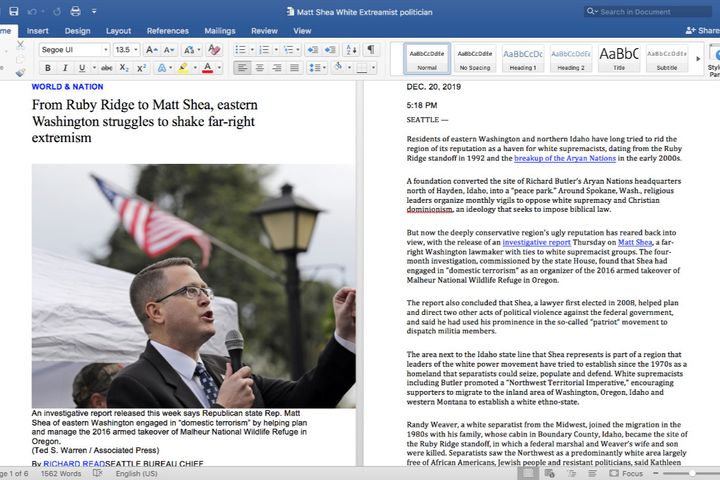Switch to the Design tab
This screenshot has width=720, height=480.
tap(77, 31)
